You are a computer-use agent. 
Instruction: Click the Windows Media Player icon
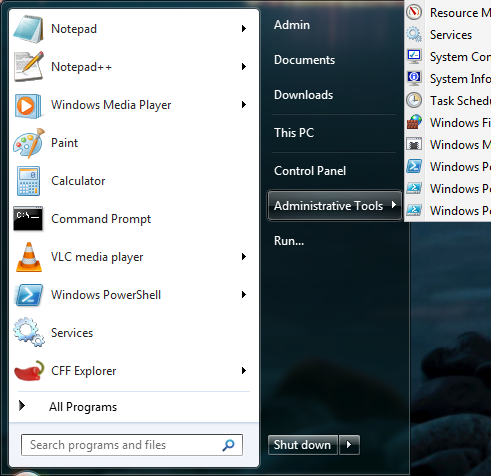(x=28, y=106)
